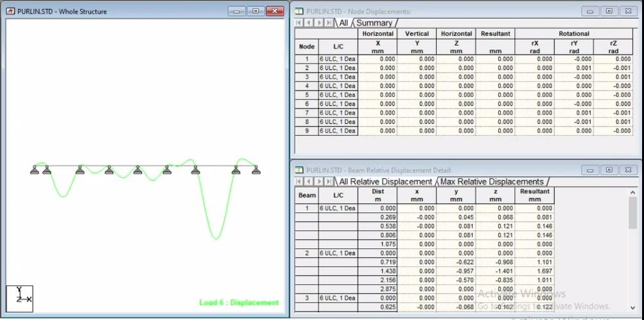Image resolution: width=644 pixels, height=320 pixels.
Task: Maximize the Node Displacements window
Action: (x=609, y=11)
